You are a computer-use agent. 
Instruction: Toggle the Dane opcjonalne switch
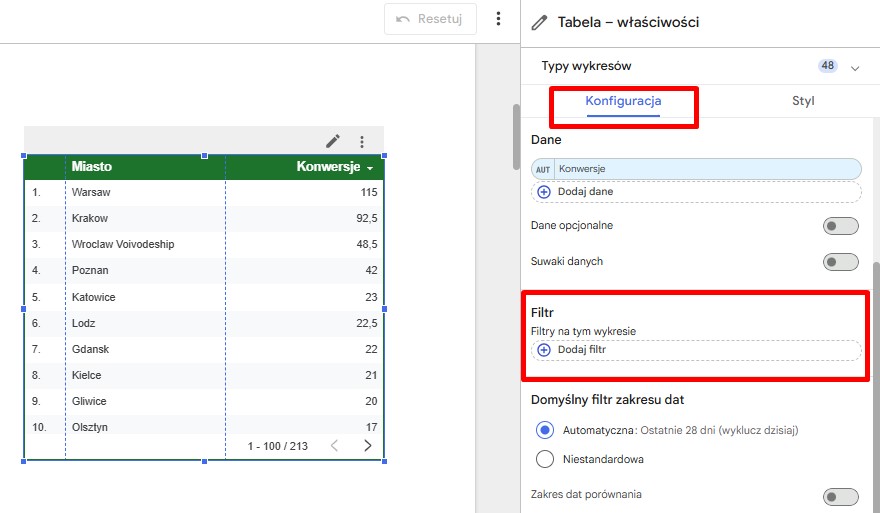[x=840, y=226]
